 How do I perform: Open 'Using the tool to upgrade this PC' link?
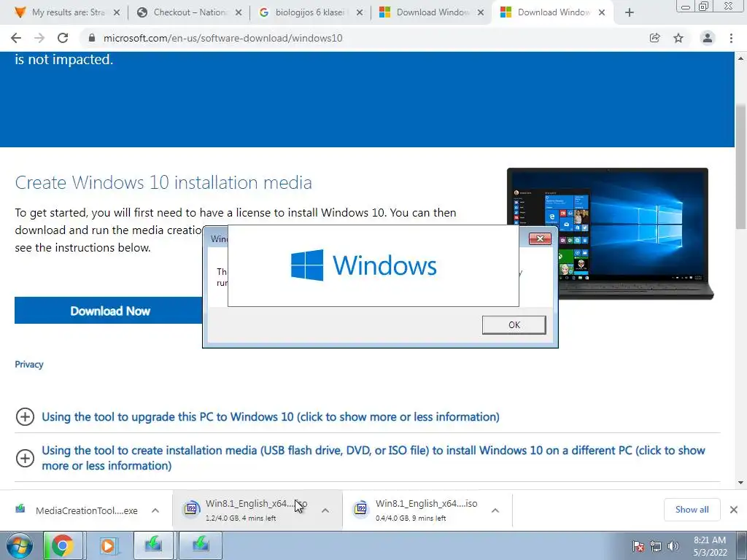[x=271, y=416]
